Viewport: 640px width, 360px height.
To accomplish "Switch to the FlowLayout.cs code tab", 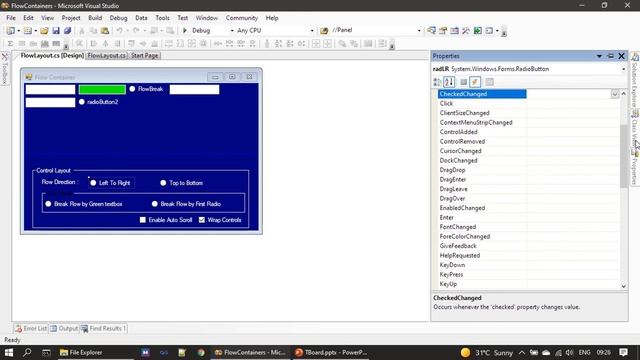I will (x=107, y=56).
